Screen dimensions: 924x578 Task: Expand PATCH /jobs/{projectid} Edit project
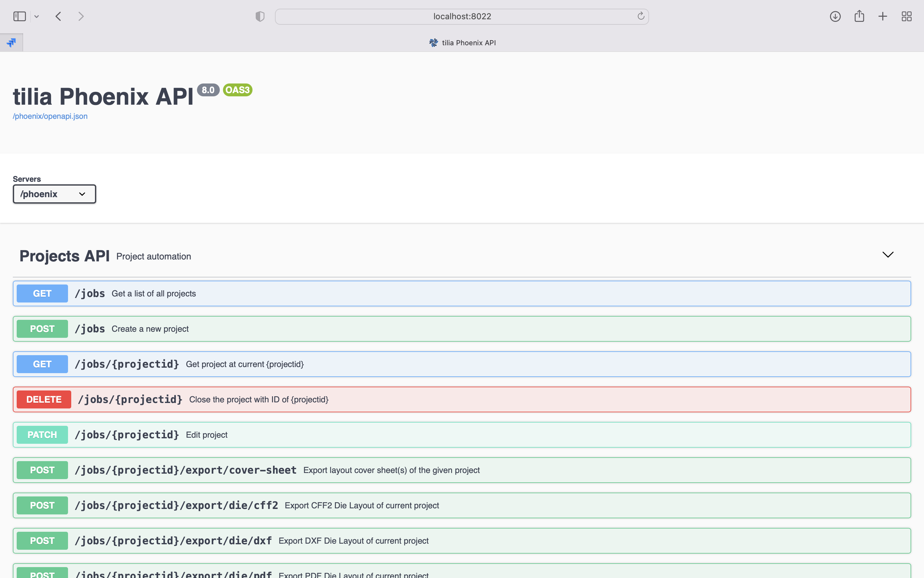(462, 435)
